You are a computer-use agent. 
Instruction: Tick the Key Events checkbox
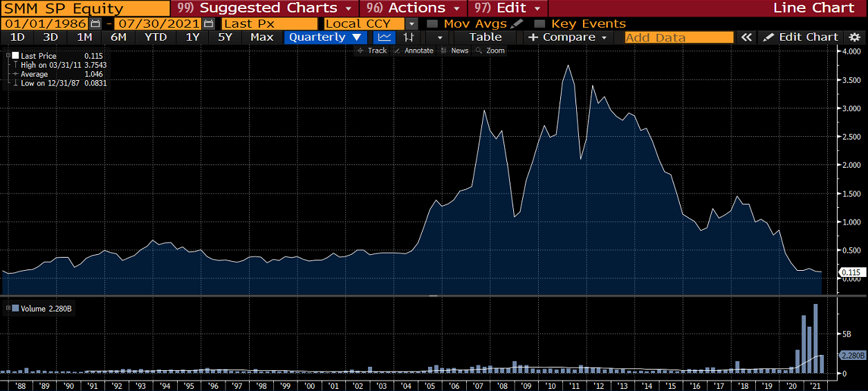click(x=539, y=23)
